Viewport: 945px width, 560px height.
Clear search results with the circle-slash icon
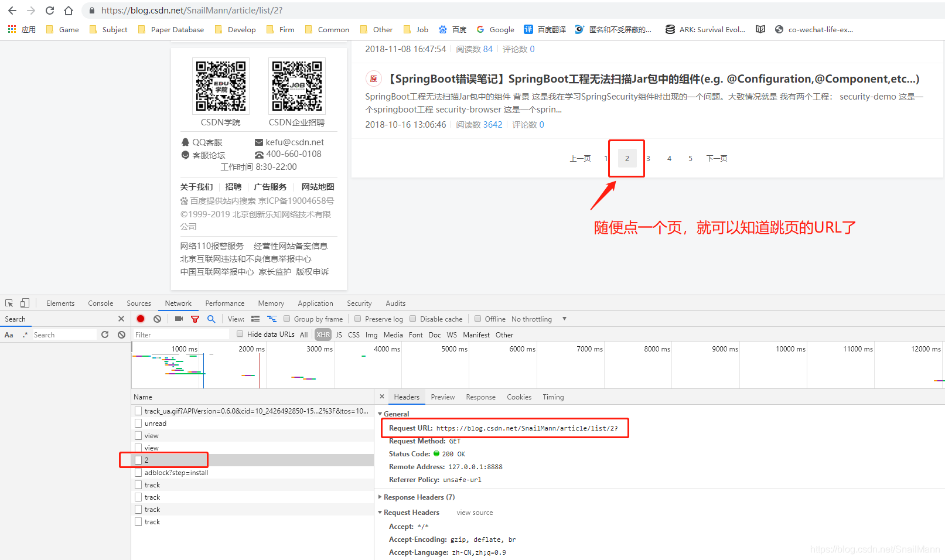[x=121, y=334]
